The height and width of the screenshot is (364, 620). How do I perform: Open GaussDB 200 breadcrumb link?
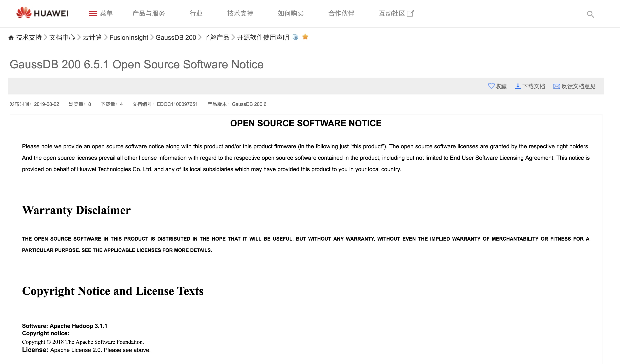(x=176, y=38)
